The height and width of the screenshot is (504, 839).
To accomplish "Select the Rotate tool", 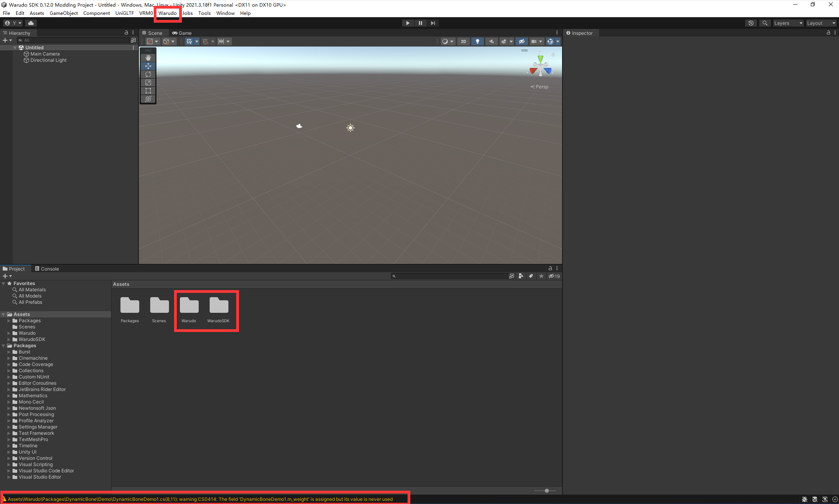I will (148, 74).
